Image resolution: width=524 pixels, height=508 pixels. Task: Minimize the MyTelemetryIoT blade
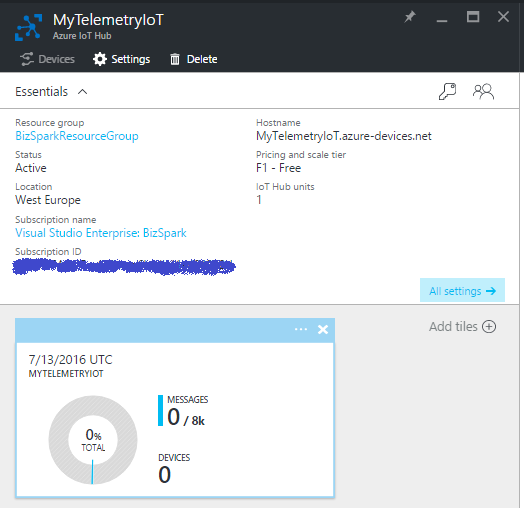click(x=442, y=21)
